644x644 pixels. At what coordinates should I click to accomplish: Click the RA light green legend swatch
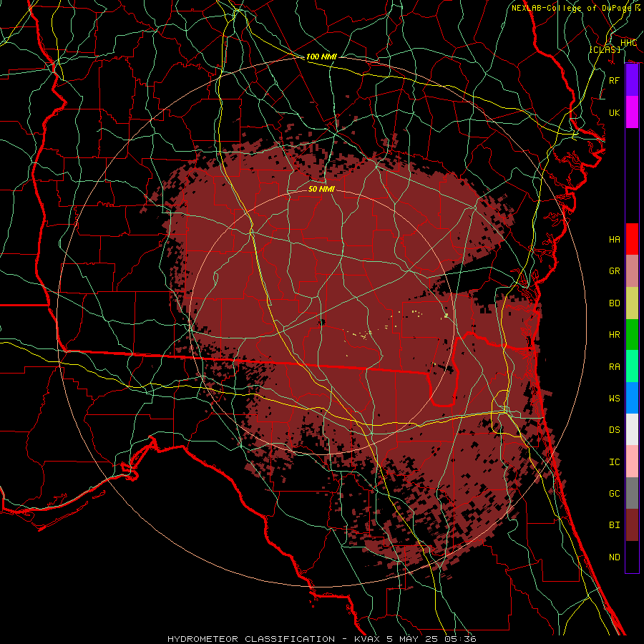[632, 366]
